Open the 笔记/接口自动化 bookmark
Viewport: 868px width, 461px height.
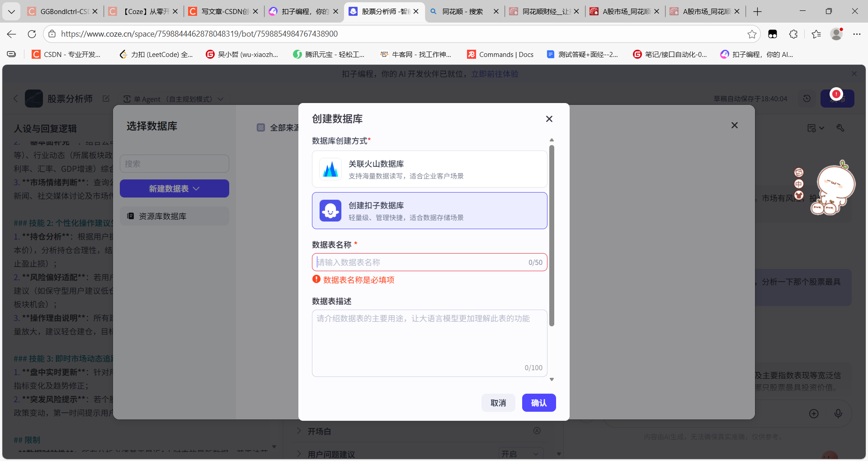(670, 54)
